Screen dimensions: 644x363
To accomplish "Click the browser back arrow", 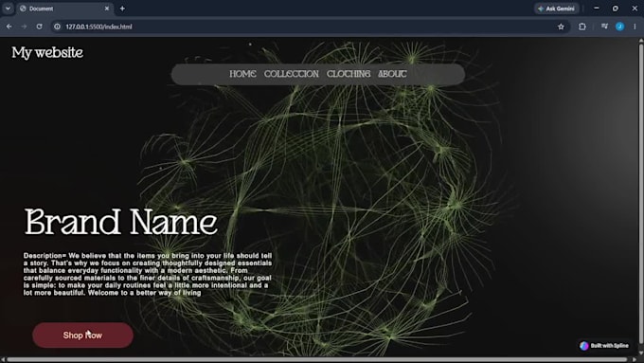I will click(x=9, y=27).
